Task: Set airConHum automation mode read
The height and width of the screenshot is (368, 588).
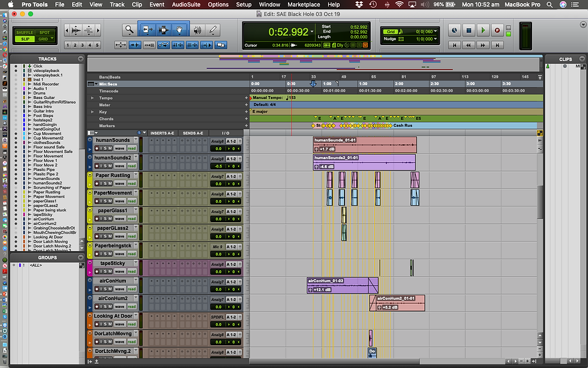Action: click(131, 289)
